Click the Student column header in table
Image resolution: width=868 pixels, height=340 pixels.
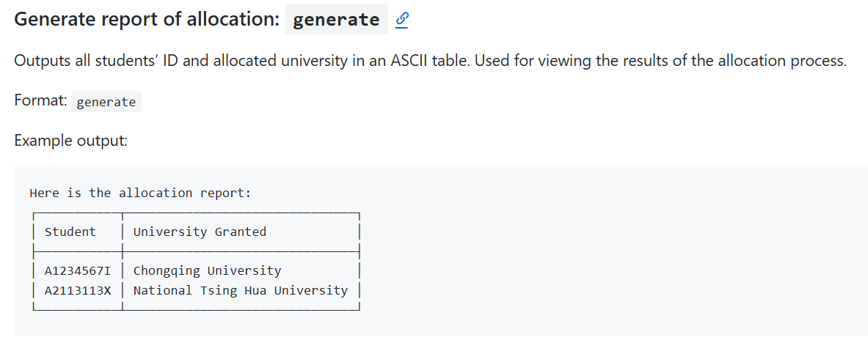point(70,232)
